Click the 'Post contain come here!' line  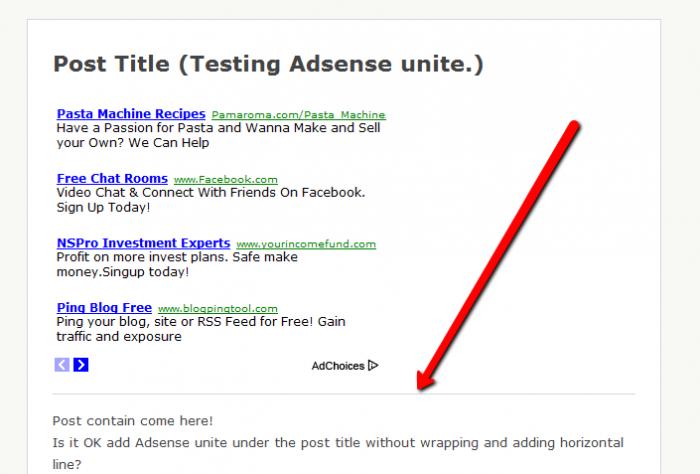coord(133,421)
